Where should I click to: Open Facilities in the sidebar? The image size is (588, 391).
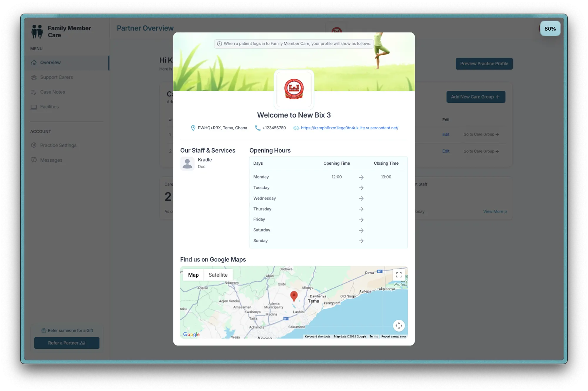point(49,107)
